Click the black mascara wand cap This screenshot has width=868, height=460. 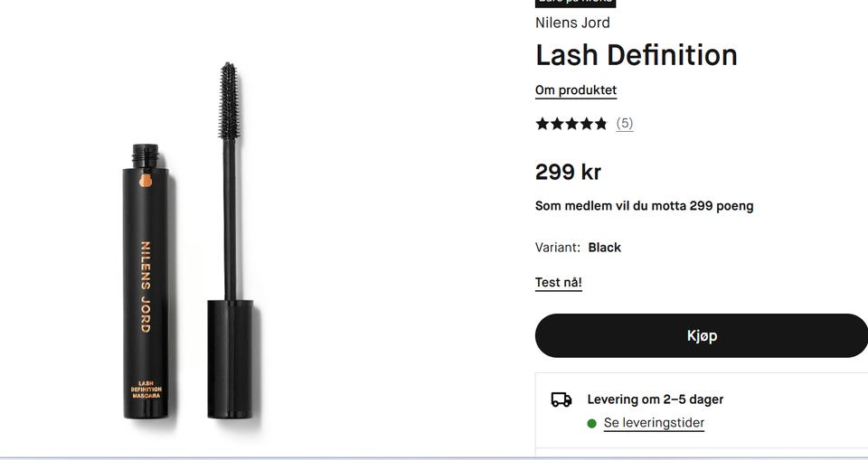pos(231,359)
